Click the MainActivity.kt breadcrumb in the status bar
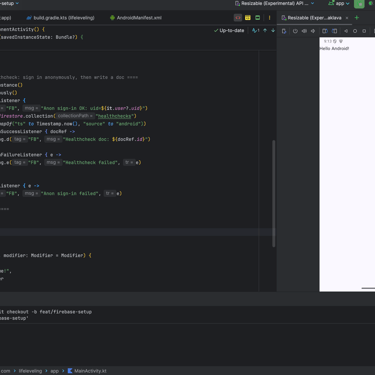 [x=87, y=371]
